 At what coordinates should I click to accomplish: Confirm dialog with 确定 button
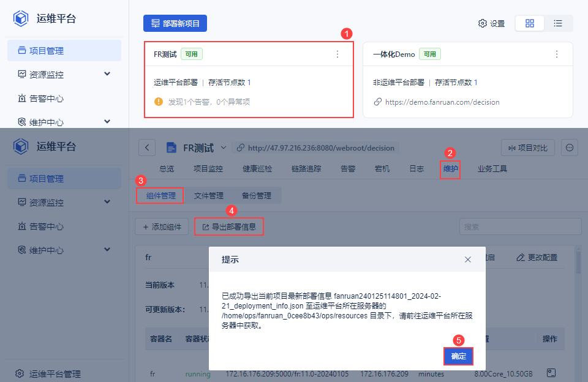point(458,356)
